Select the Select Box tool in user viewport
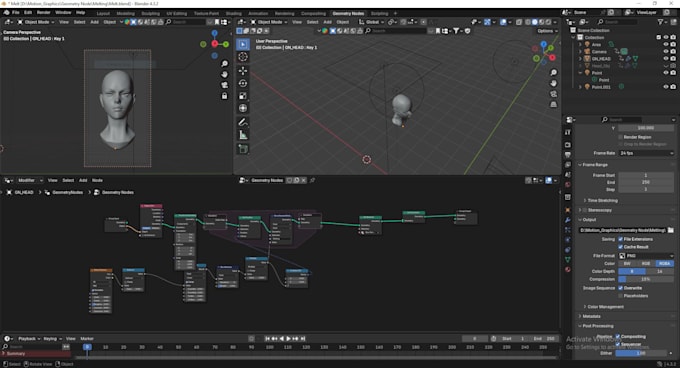680x368 pixels. [x=243, y=44]
